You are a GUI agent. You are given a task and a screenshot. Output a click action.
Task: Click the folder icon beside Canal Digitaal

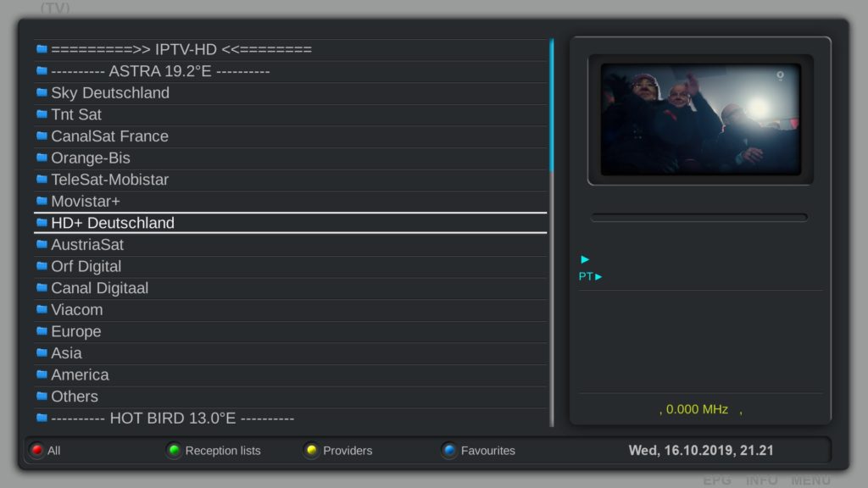(42, 288)
